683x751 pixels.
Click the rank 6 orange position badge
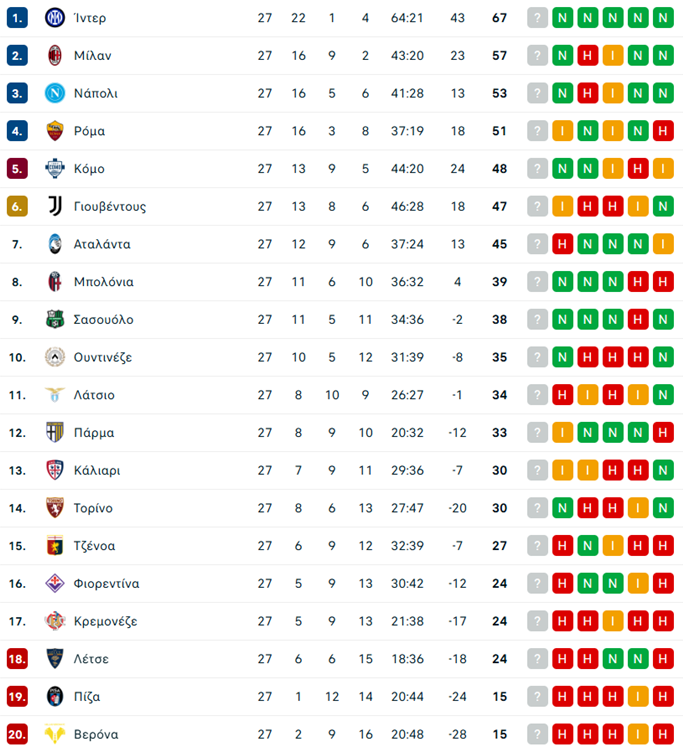tap(16, 206)
